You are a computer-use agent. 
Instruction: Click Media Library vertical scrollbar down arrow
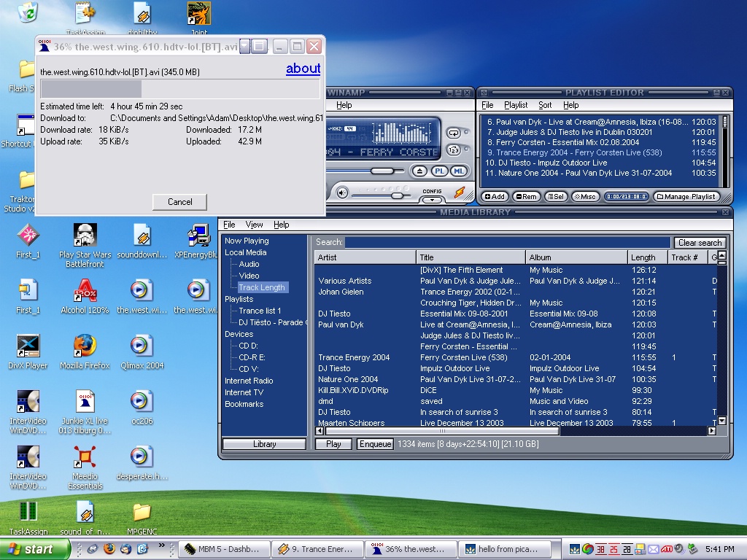click(721, 421)
